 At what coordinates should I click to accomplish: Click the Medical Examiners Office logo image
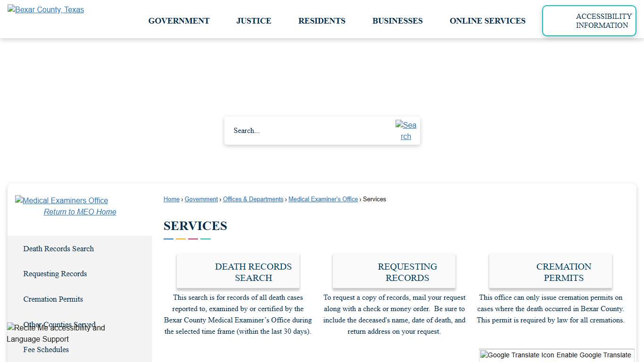click(x=61, y=200)
